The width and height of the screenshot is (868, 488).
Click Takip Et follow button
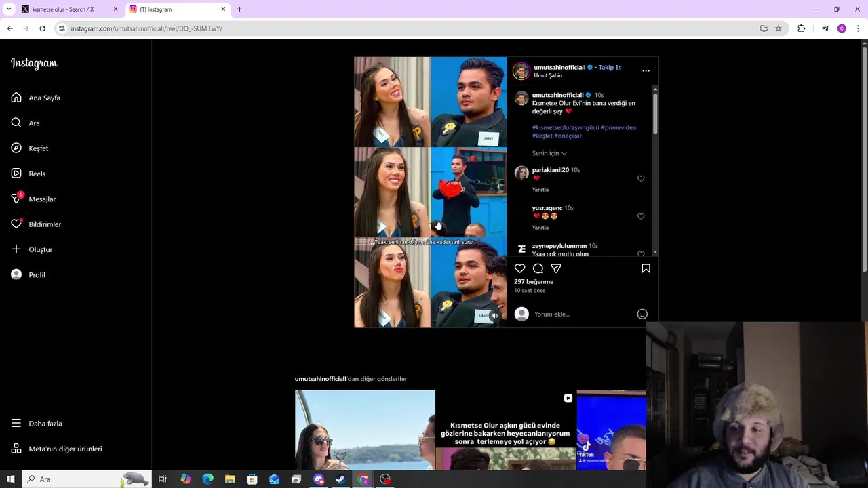tap(610, 67)
